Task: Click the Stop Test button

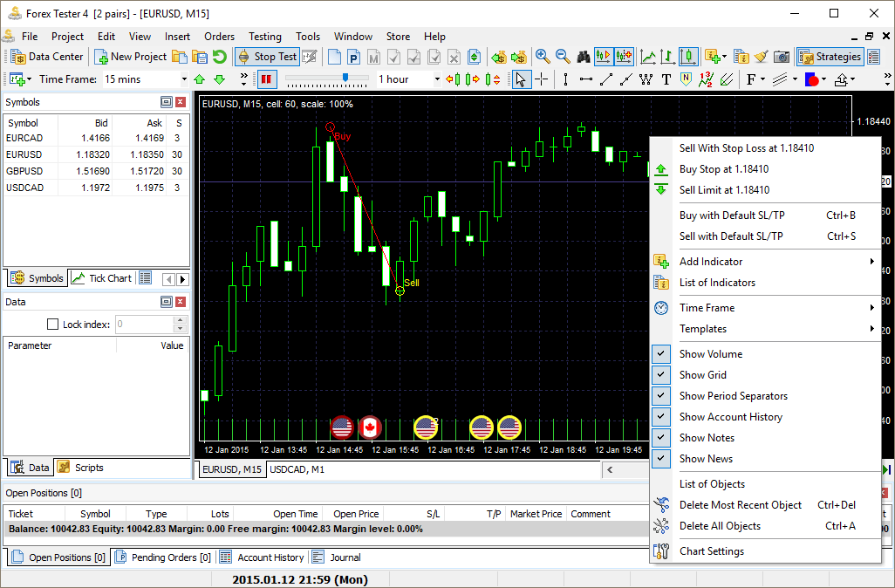Action: pos(267,57)
